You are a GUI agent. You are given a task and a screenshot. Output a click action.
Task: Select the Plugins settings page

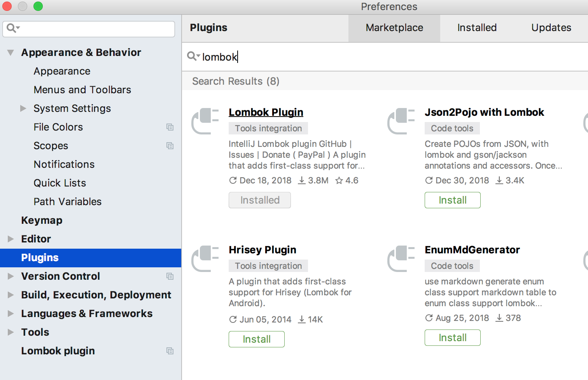91,258
